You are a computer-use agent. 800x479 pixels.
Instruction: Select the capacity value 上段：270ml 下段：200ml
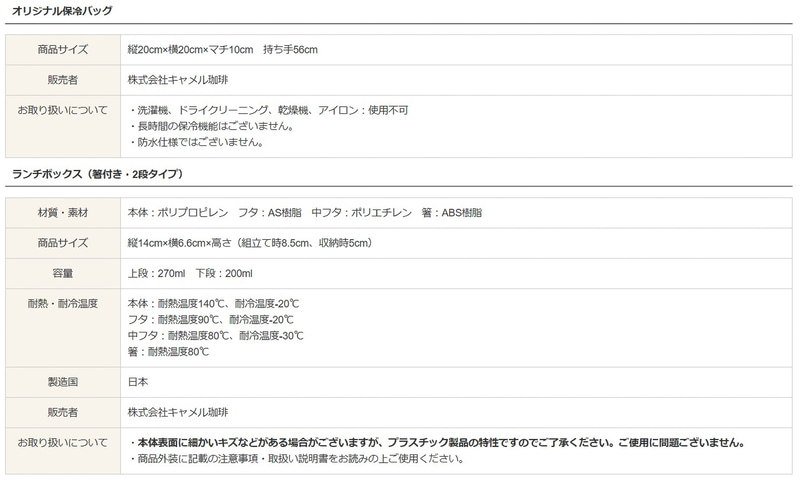pos(190,273)
